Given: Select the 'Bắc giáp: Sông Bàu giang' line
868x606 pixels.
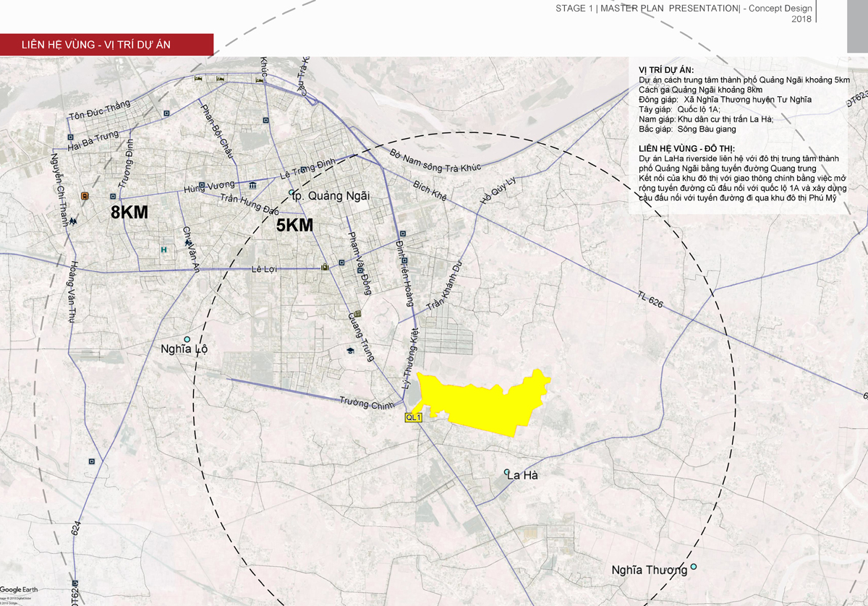Looking at the screenshot, I should coord(687,129).
